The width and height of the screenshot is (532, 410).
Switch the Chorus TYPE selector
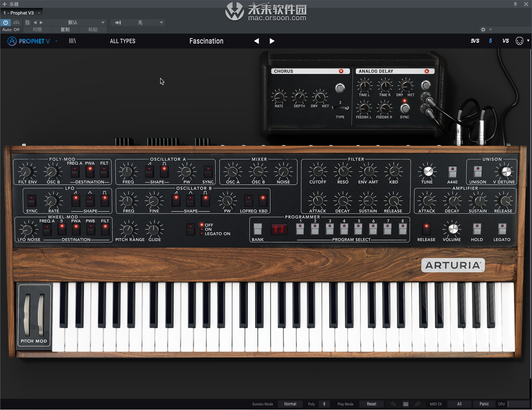pyautogui.click(x=341, y=108)
